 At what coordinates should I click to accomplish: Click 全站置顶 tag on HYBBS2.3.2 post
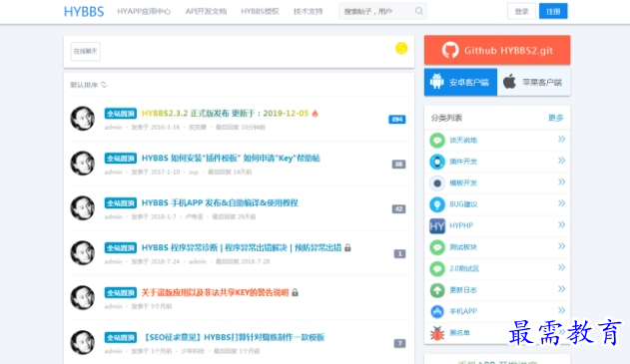[x=121, y=114]
